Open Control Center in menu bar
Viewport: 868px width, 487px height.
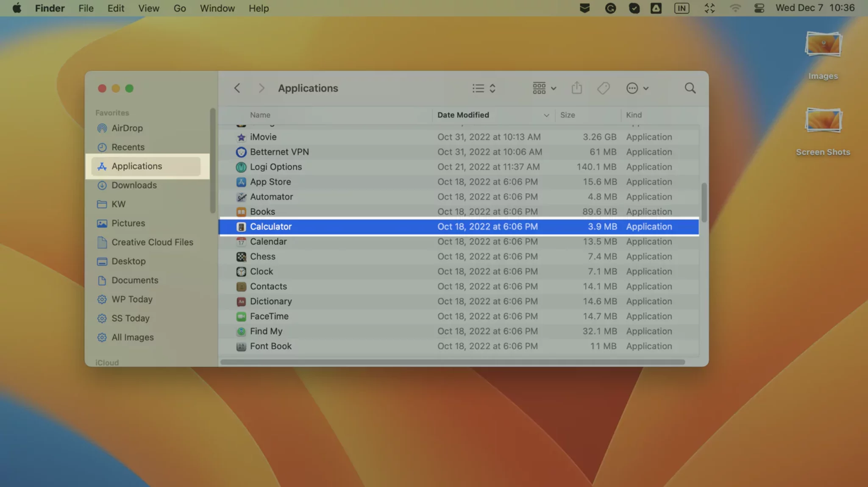(759, 8)
